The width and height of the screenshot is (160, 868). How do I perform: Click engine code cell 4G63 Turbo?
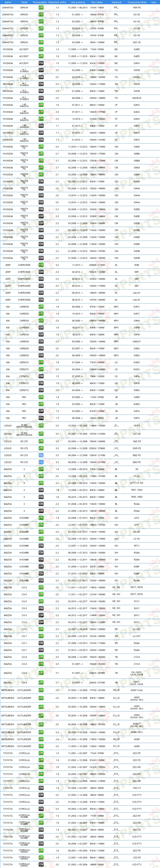click(137, 690)
